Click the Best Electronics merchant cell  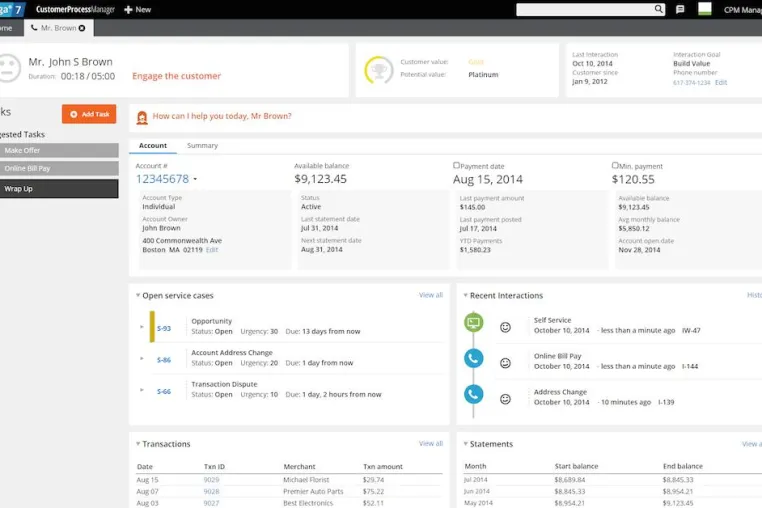coord(308,503)
